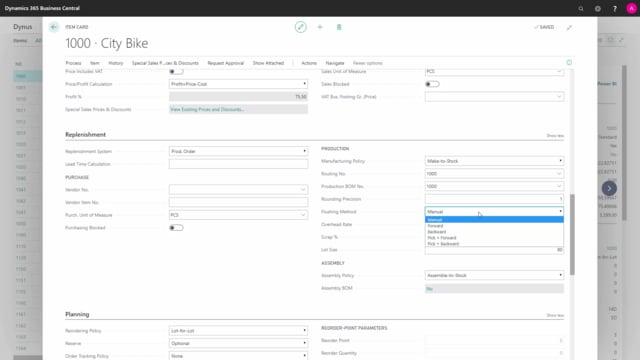Click the delete trash icon
The image size is (640, 360).
[339, 27]
